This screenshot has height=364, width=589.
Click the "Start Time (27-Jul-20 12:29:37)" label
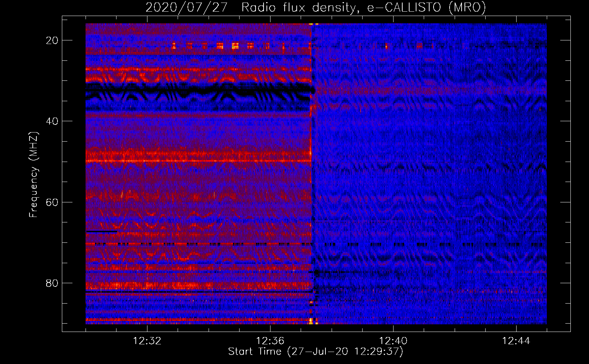pyautogui.click(x=316, y=352)
